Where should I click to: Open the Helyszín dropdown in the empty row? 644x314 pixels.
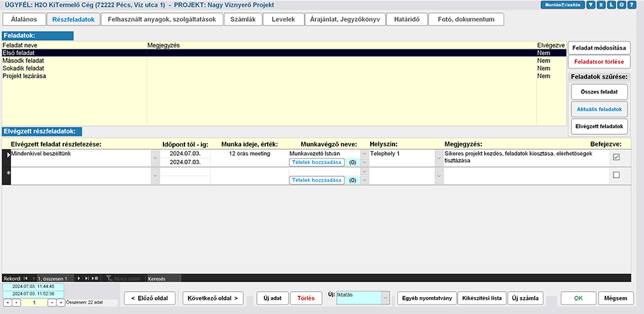[439, 176]
